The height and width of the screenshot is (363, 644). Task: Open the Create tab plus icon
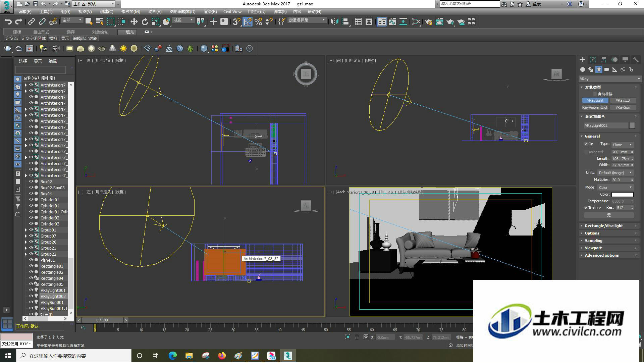pos(582,59)
